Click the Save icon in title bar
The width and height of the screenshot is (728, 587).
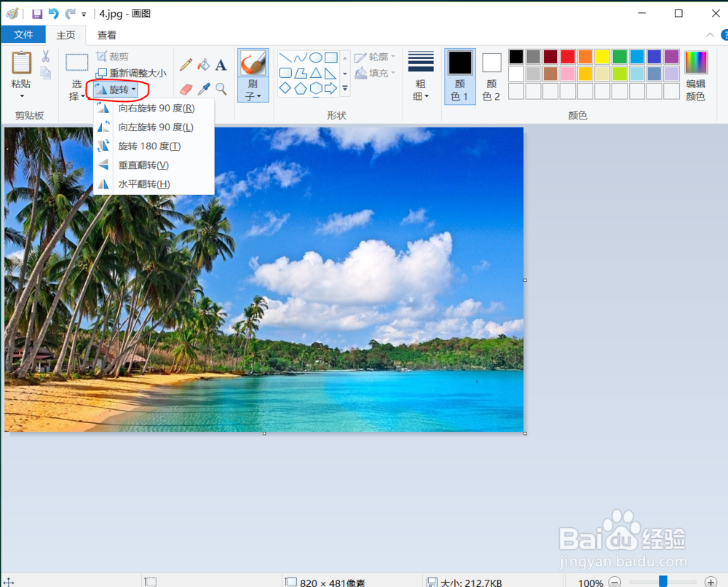[x=37, y=14]
